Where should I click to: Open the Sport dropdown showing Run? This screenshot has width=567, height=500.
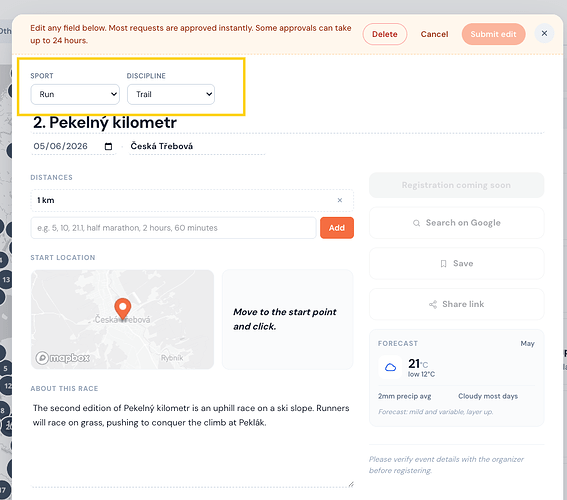coord(75,94)
